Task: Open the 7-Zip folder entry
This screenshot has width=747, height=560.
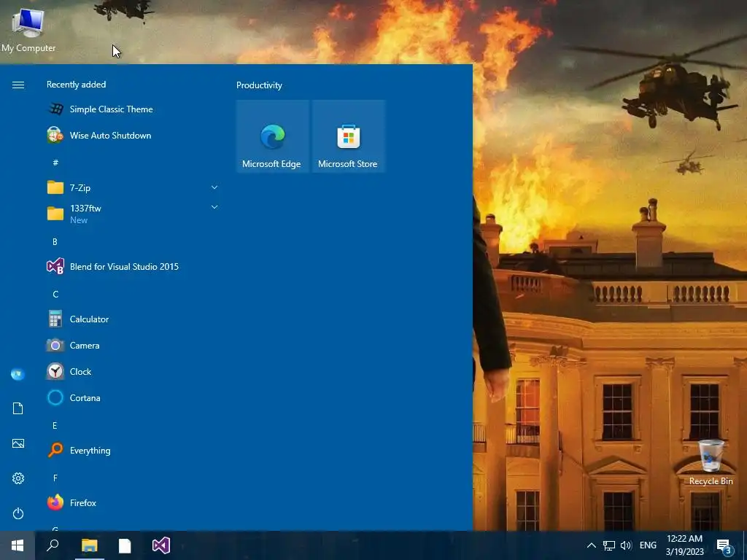Action: pos(133,187)
